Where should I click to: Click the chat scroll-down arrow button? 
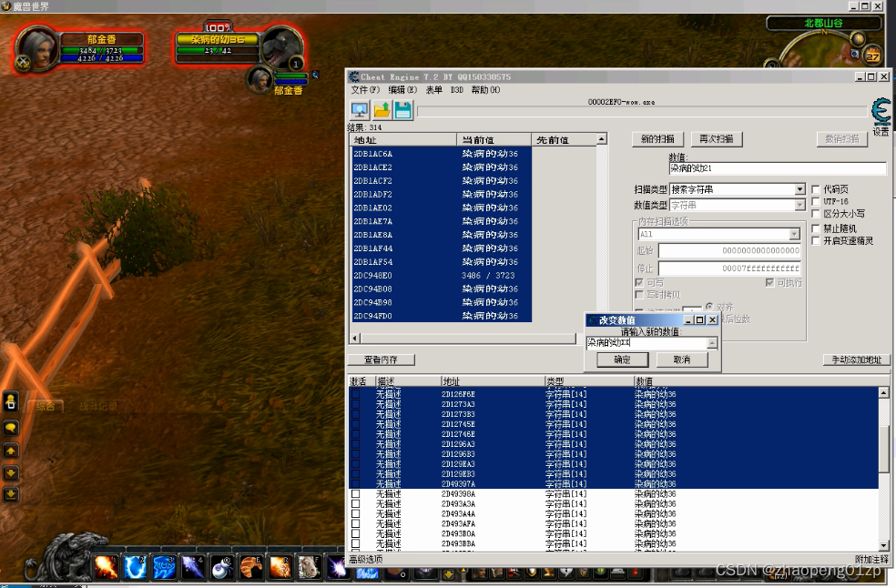11,472
